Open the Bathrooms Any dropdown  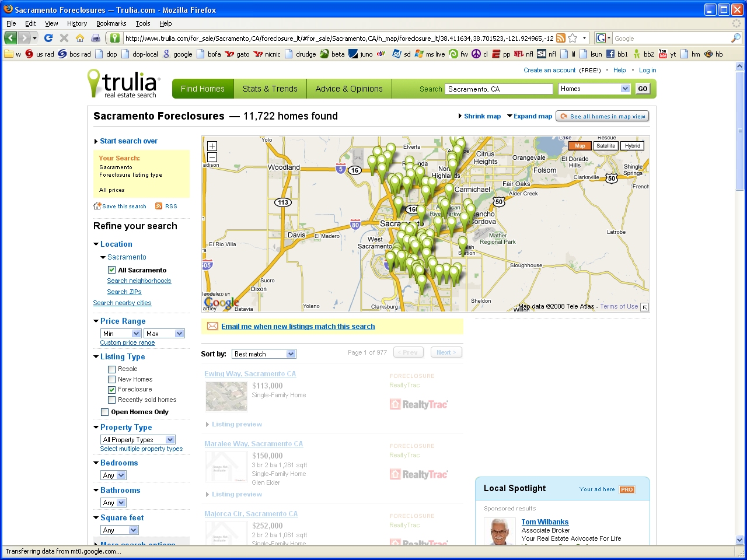[113, 503]
